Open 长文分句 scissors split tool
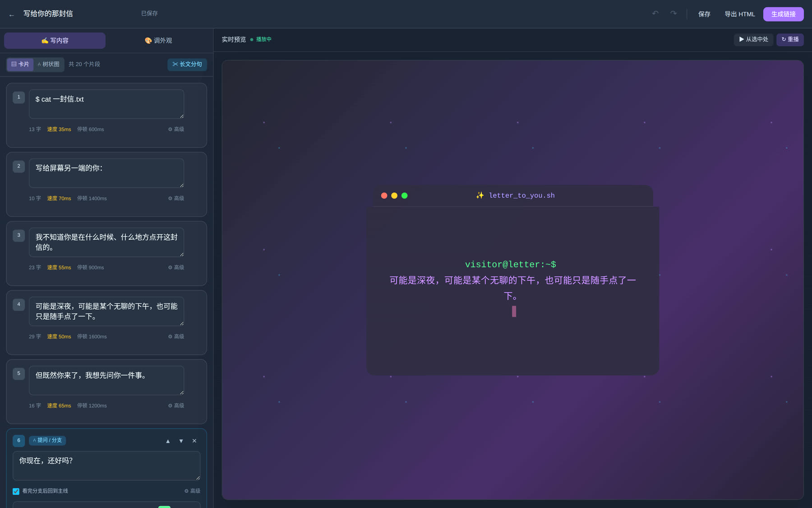Image resolution: width=812 pixels, height=508 pixels. [x=187, y=64]
